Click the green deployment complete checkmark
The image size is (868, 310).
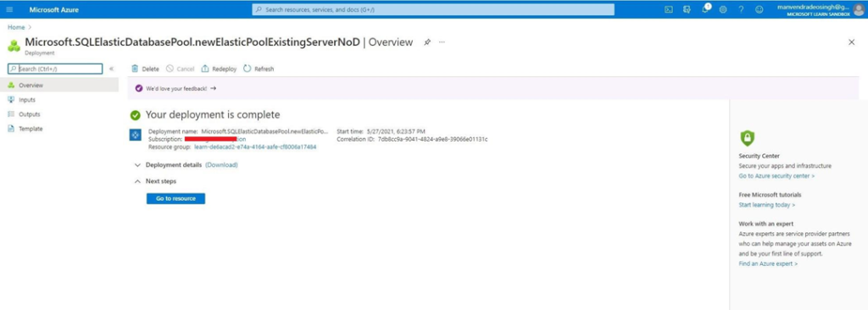tap(135, 115)
